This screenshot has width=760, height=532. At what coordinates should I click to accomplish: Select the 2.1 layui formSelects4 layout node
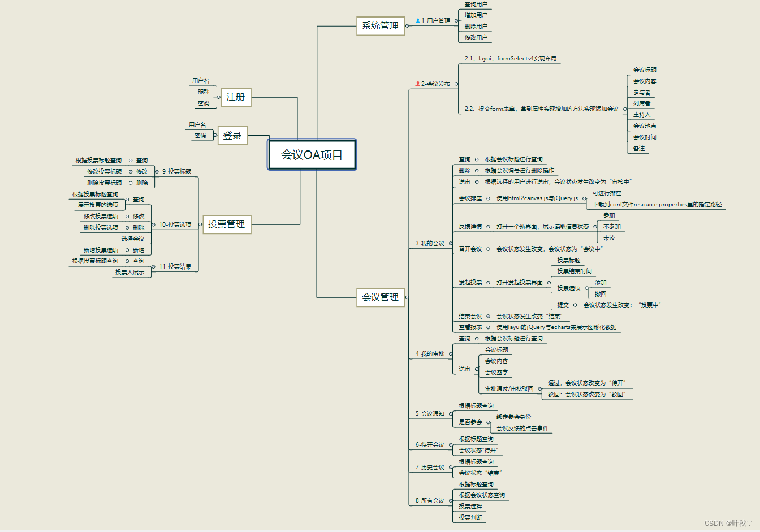(510, 59)
